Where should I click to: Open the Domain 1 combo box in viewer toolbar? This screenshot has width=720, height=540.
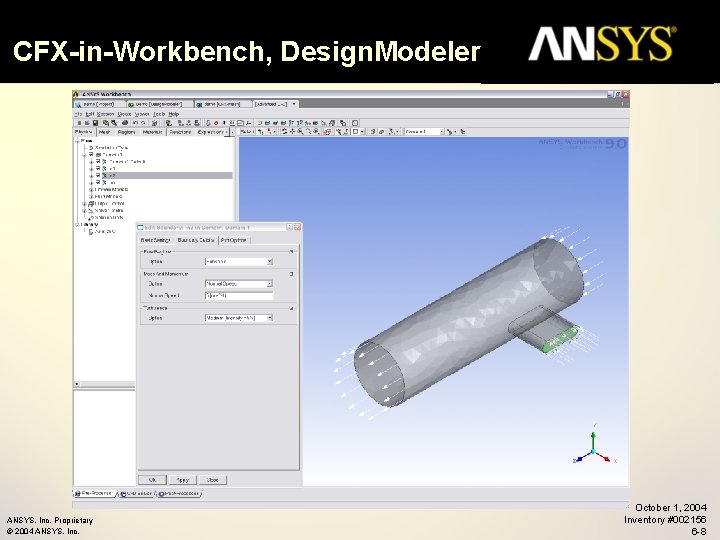point(442,132)
